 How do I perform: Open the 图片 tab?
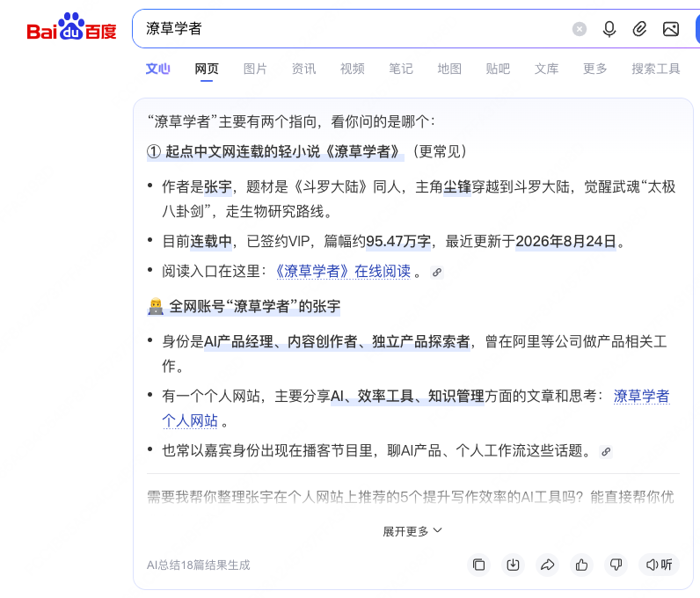coord(255,69)
